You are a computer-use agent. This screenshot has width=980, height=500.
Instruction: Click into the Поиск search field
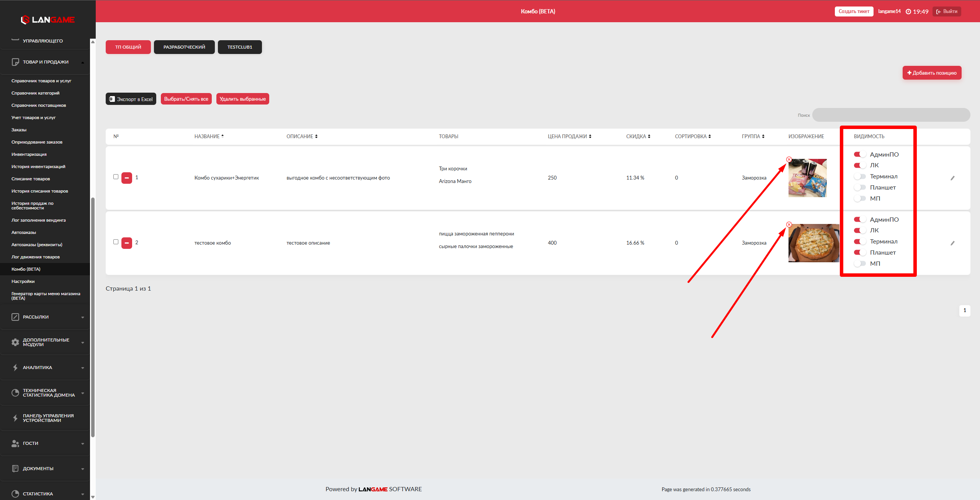point(891,115)
